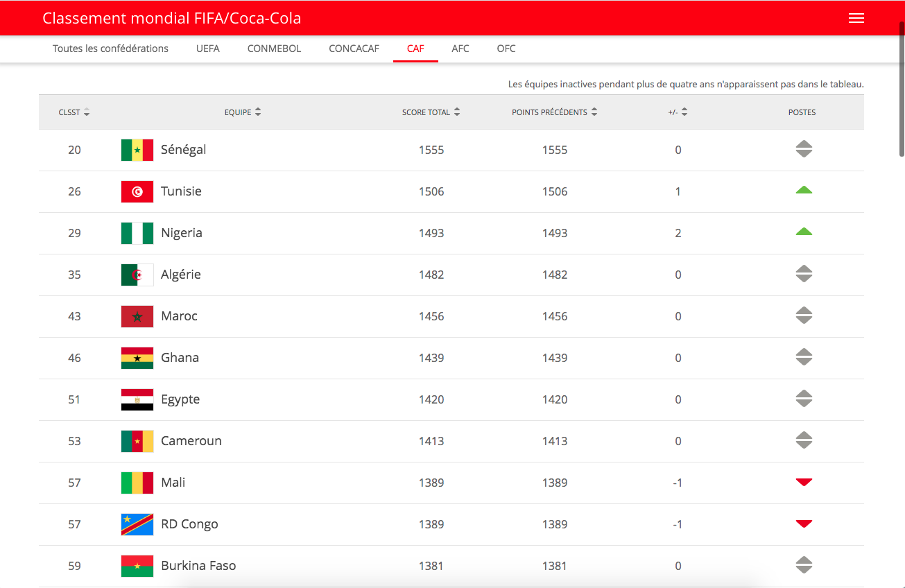The image size is (905, 588).
Task: Sort table by EQUIPE column
Action: 243,112
